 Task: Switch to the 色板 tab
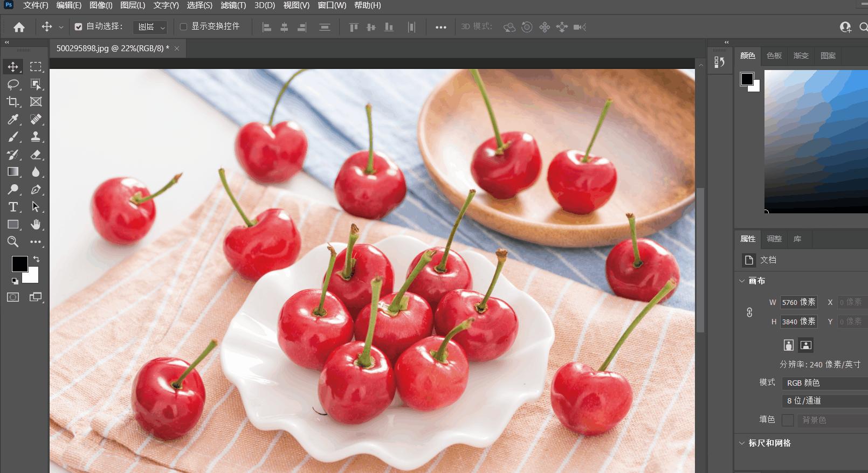coord(774,55)
